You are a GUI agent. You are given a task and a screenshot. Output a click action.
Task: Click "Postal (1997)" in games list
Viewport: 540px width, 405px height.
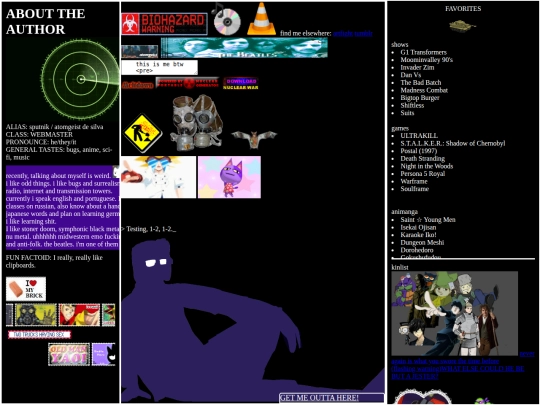tap(418, 151)
